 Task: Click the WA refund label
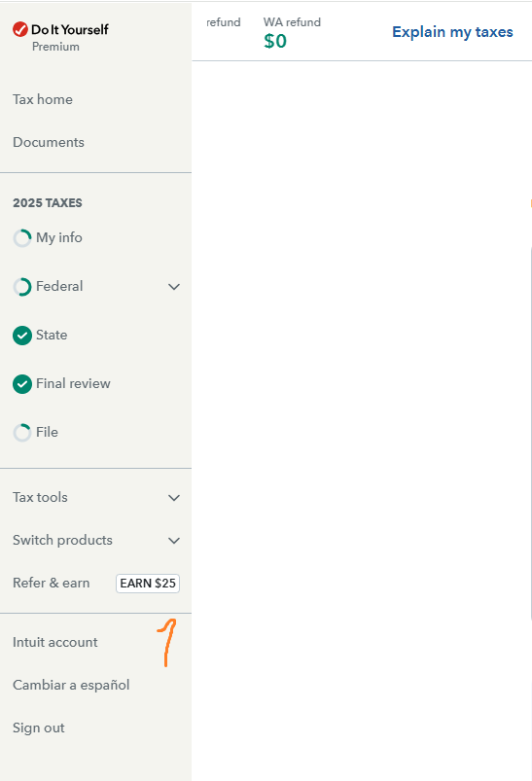pos(292,22)
